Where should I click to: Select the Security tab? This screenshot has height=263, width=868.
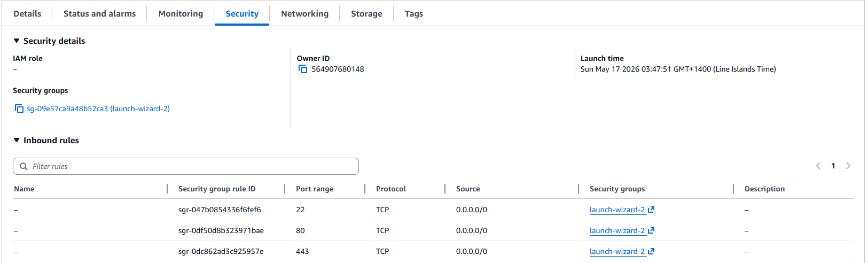[242, 14]
